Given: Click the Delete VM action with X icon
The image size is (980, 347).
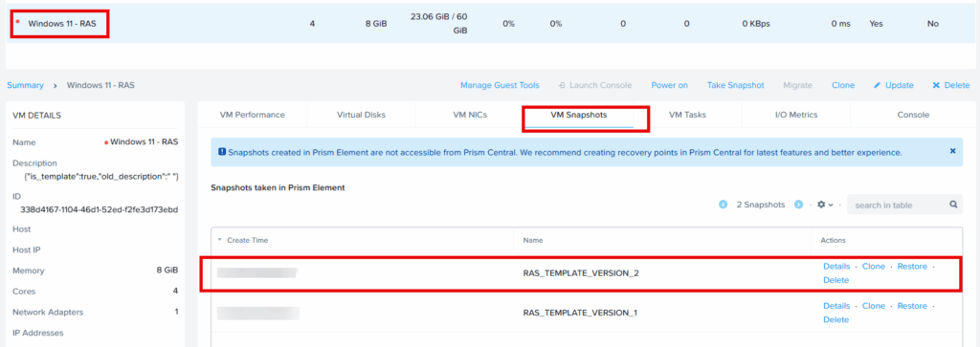Looking at the screenshot, I should pos(950,85).
